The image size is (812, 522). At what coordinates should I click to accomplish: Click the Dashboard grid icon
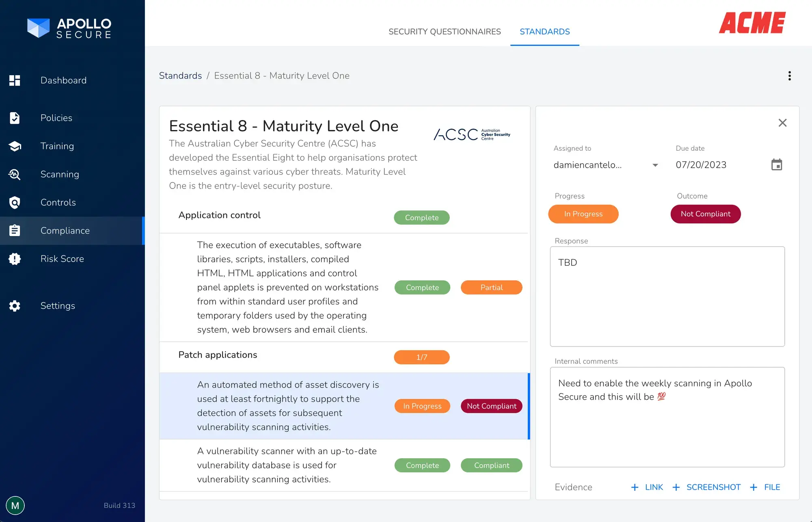tap(15, 80)
